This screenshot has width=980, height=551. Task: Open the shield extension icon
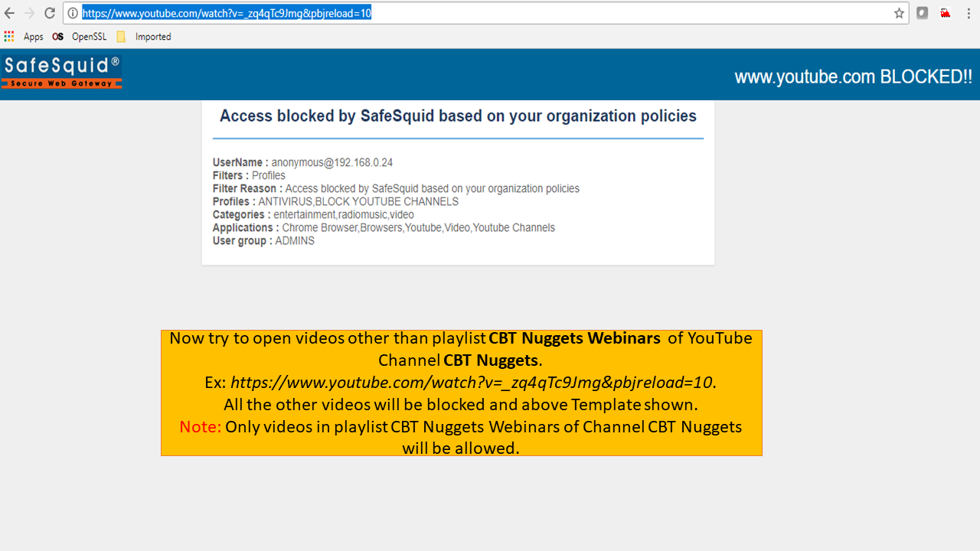click(x=923, y=13)
